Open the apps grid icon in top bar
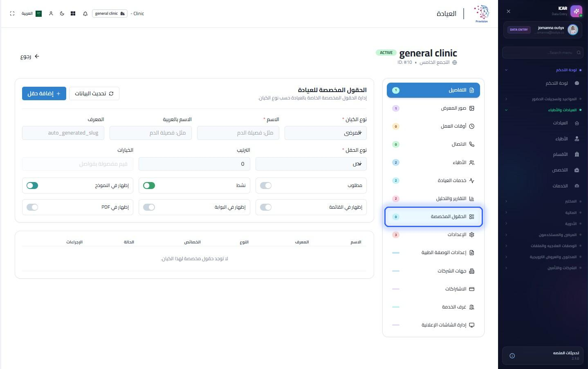Viewport: 588px width, 369px height. (73, 13)
